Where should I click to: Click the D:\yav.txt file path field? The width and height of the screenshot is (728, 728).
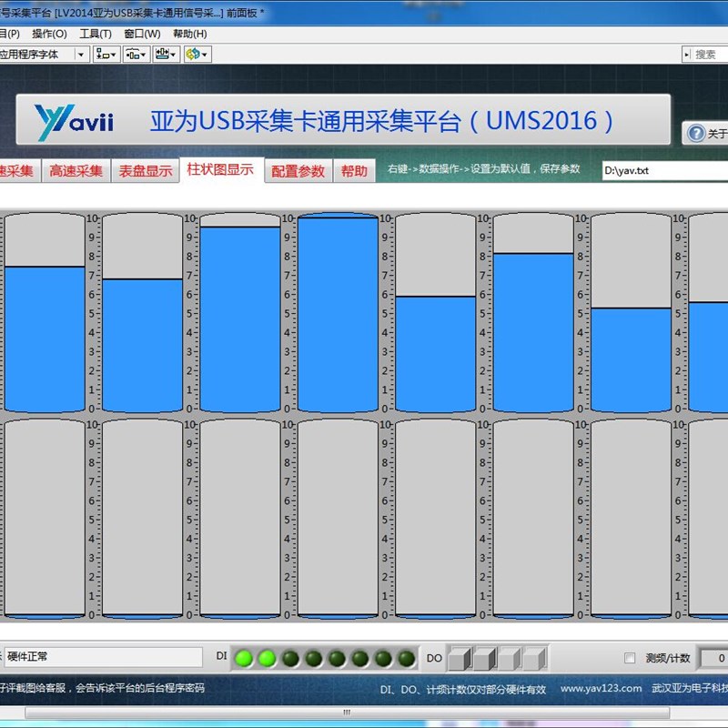click(665, 170)
